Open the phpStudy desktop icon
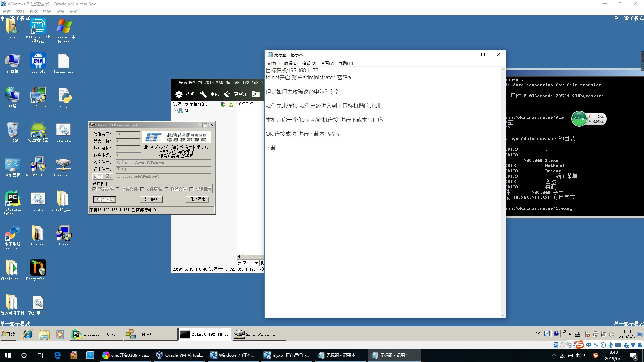Screen dimensions: 644x362 click(x=38, y=98)
